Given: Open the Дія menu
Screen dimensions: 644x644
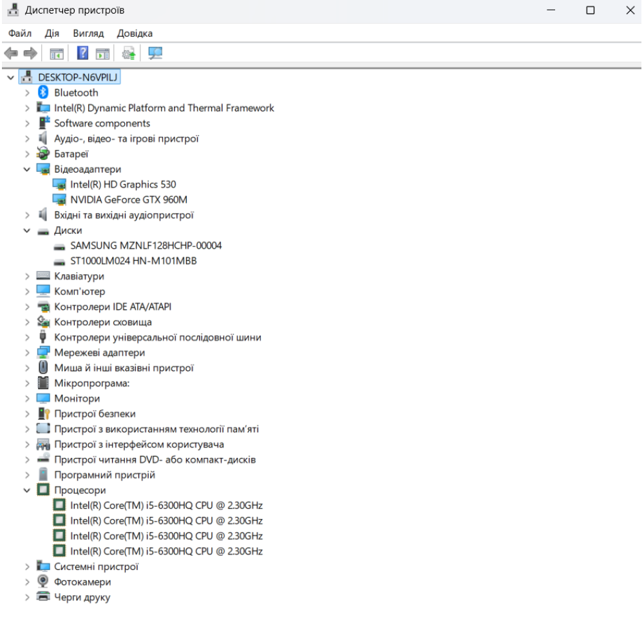Looking at the screenshot, I should point(52,33).
